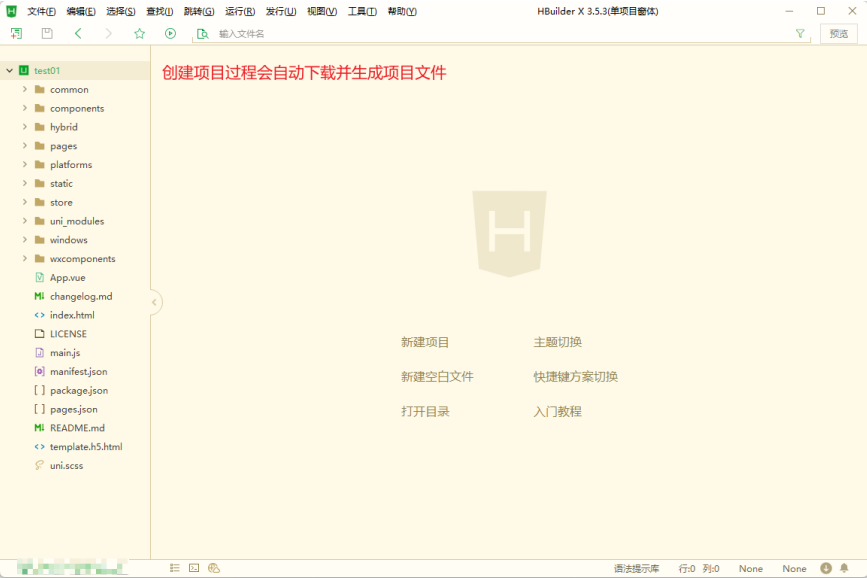Image resolution: width=867 pixels, height=578 pixels.
Task: Expand the platforms folder chevron
Action: [24, 164]
